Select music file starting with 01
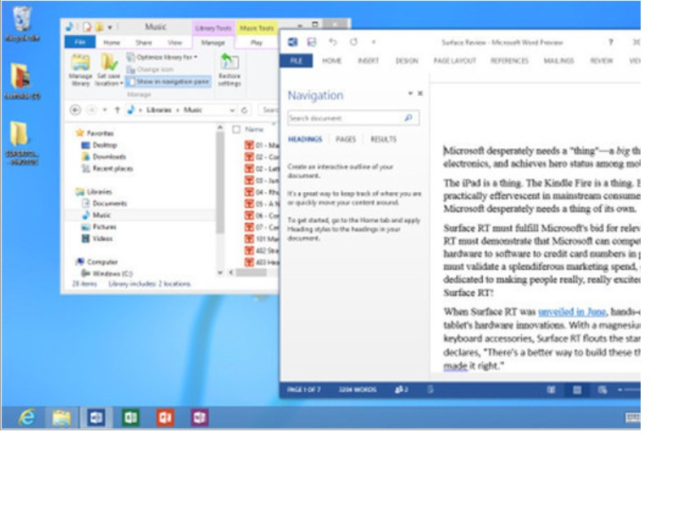Viewport: 700px width, 523px height. [262, 145]
